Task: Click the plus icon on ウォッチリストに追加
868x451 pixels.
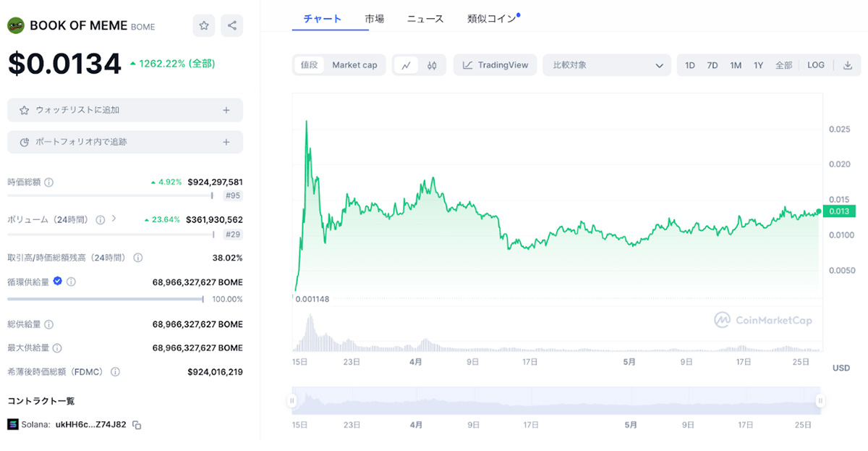Action: [x=226, y=110]
